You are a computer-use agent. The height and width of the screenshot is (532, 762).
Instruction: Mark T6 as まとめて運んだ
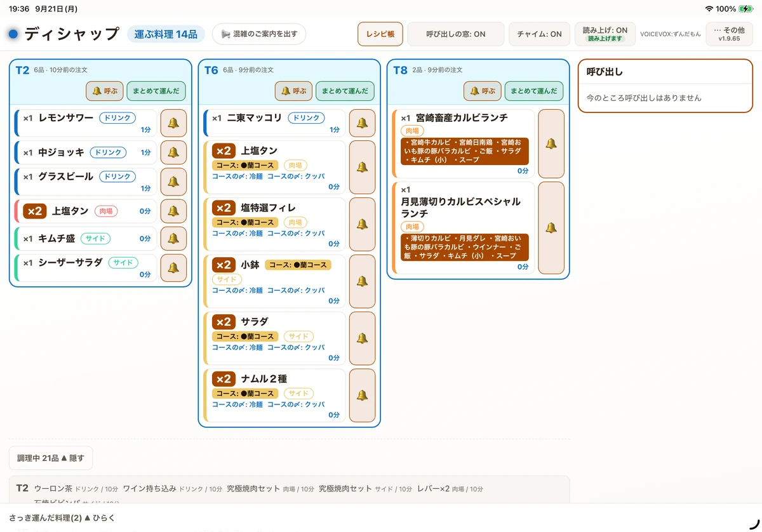pyautogui.click(x=345, y=91)
